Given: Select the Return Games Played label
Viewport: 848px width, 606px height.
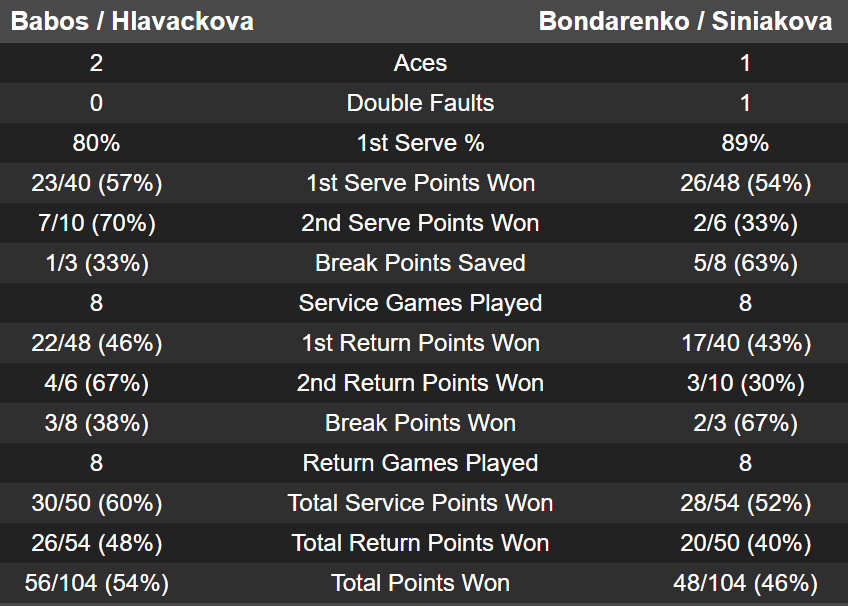Looking at the screenshot, I should click(420, 463).
